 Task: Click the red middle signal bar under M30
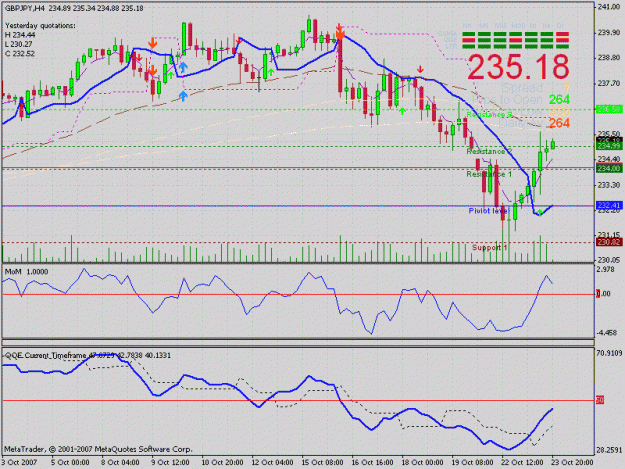tap(516, 40)
